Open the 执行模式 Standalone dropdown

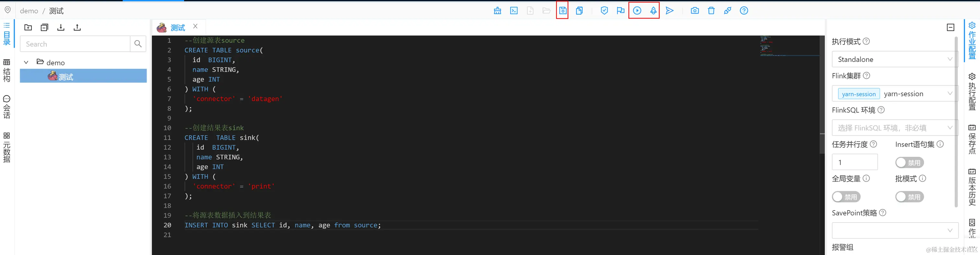pyautogui.click(x=895, y=59)
